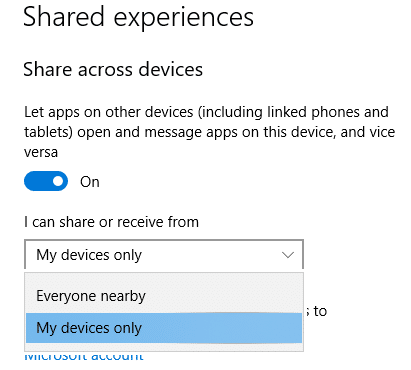This screenshot has height=370, width=411.
Task: Click the white knob of the toggle switch
Action: click(58, 181)
